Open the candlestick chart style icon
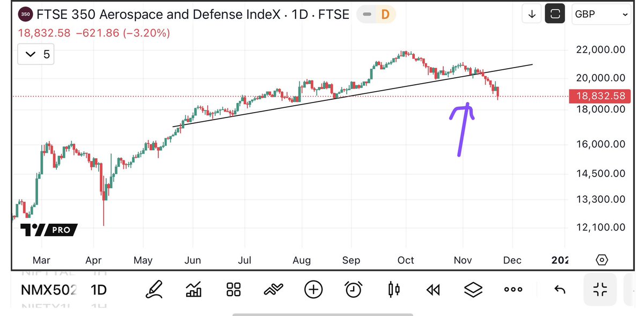The width and height of the screenshot is (644, 316). point(393,290)
